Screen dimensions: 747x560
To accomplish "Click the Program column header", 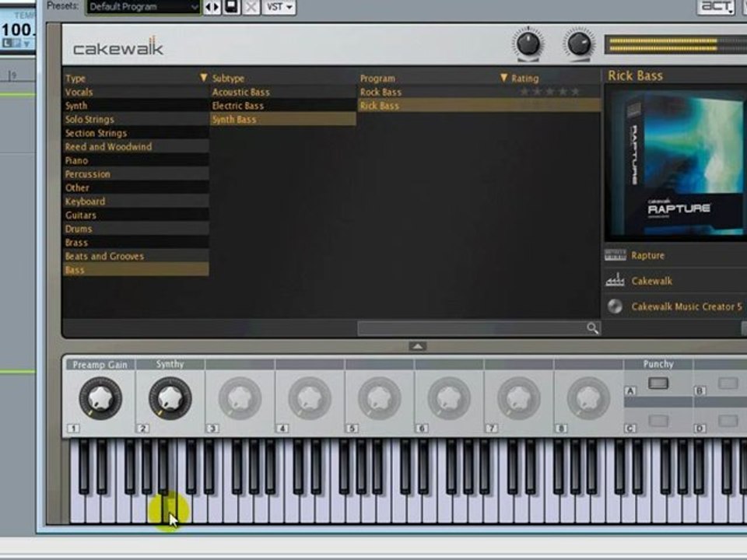I will point(377,78).
